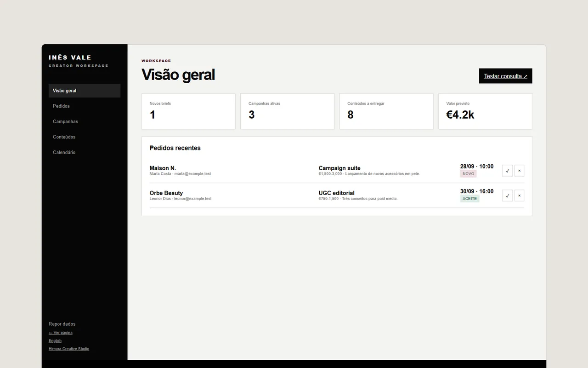Click the marta@example.test contact line
The height and width of the screenshot is (368, 588).
180,174
